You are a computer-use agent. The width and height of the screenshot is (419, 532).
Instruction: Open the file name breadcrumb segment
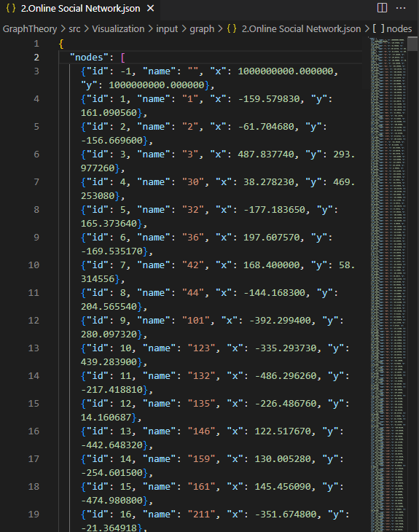click(x=301, y=29)
